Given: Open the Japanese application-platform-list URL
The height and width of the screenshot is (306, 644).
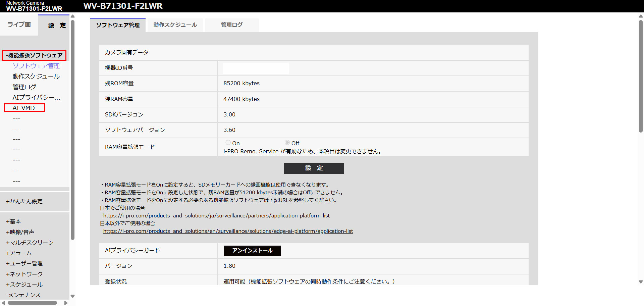Looking at the screenshot, I should pos(216,216).
